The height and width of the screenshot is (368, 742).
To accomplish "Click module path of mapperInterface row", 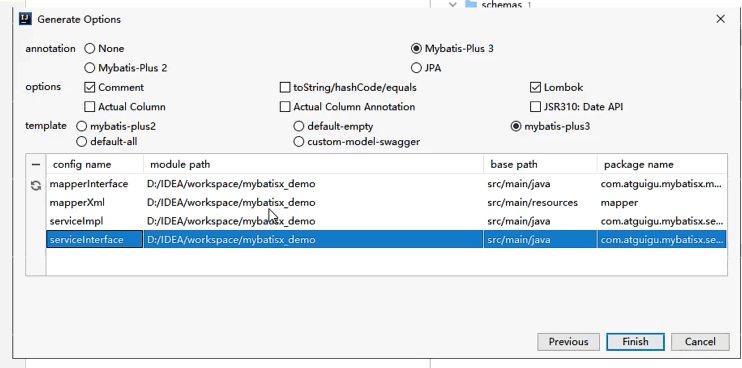I will tap(313, 184).
